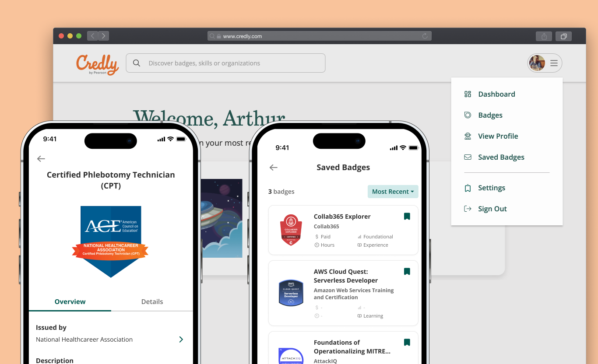Click the View Profile person icon
This screenshot has width=598, height=364.
[x=468, y=136]
